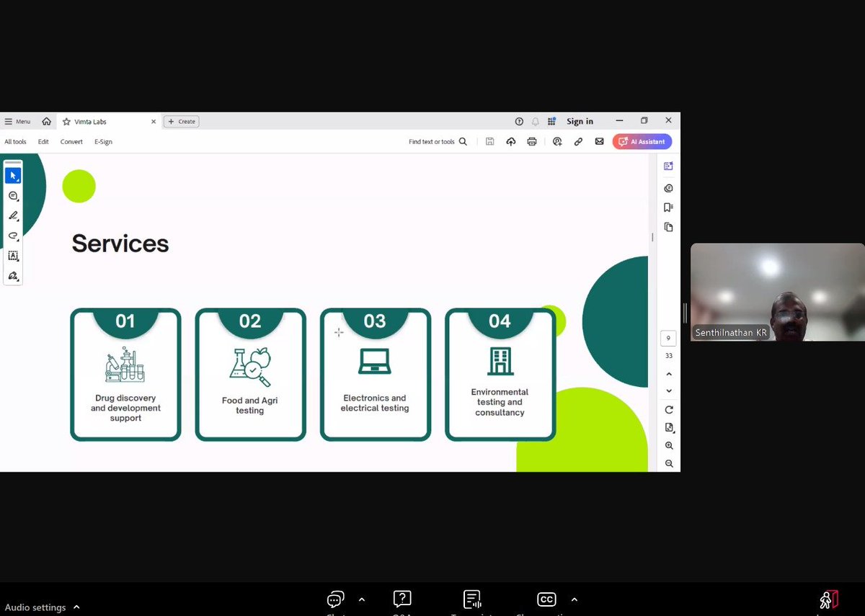Expand the Audio settings chevron
The width and height of the screenshot is (865, 616).
[x=76, y=607]
